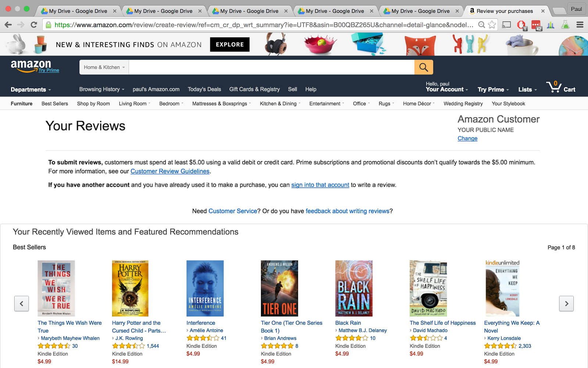Open the shopping Cart icon
Image resolution: width=588 pixels, height=368 pixels.
(x=560, y=87)
